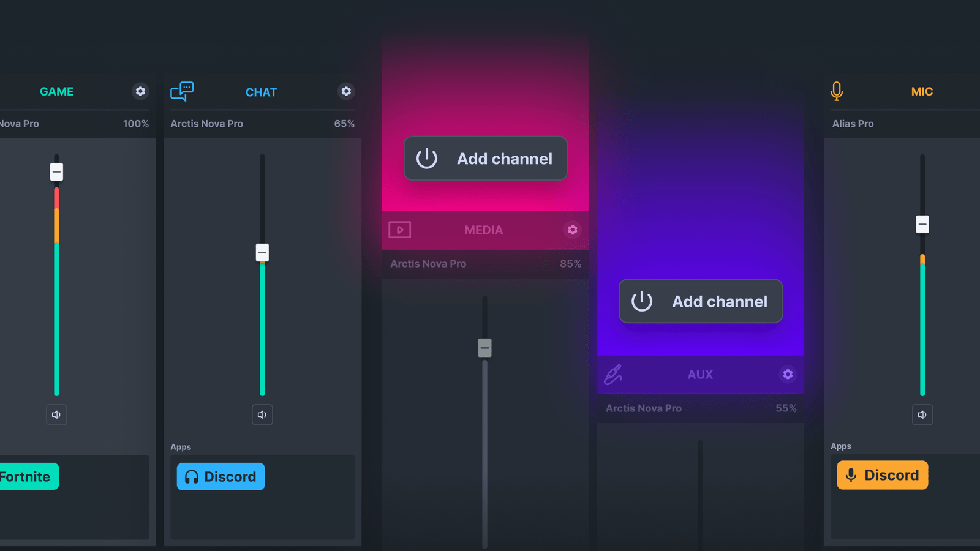Click the MEDIA play video icon
980x551 pixels.
tap(400, 230)
